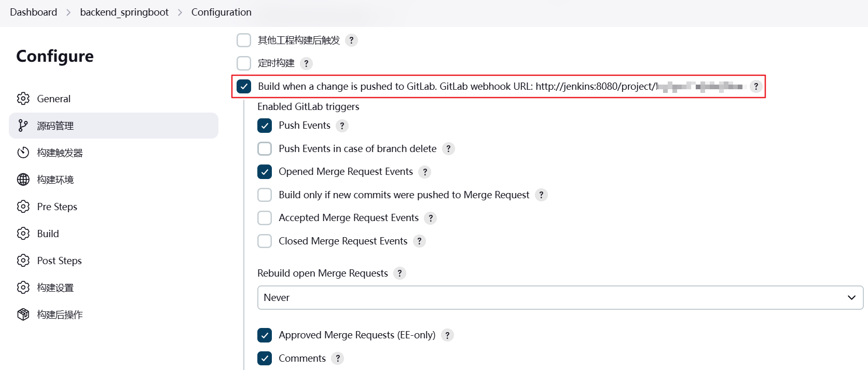Expand breadcrumb chevron after Dashboard
Screen dimensions: 868x370
click(68, 12)
